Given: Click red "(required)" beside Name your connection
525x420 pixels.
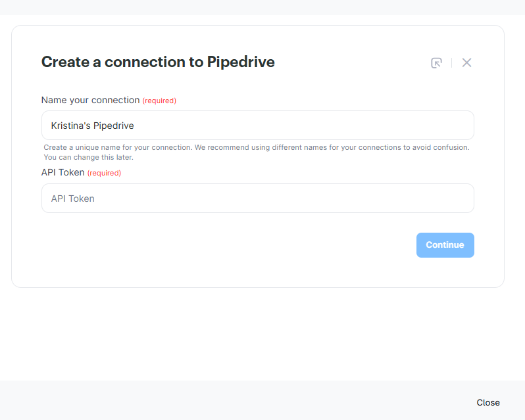Looking at the screenshot, I should [159, 101].
